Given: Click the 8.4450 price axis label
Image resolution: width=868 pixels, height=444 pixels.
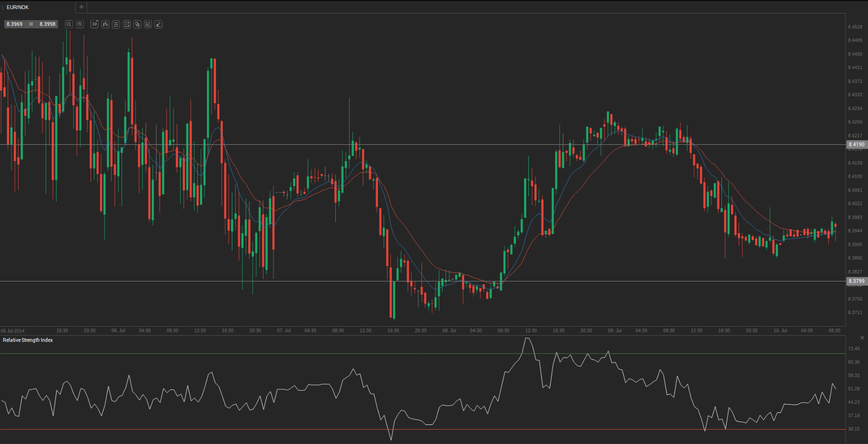Looking at the screenshot, I should pyautogui.click(x=855, y=54).
